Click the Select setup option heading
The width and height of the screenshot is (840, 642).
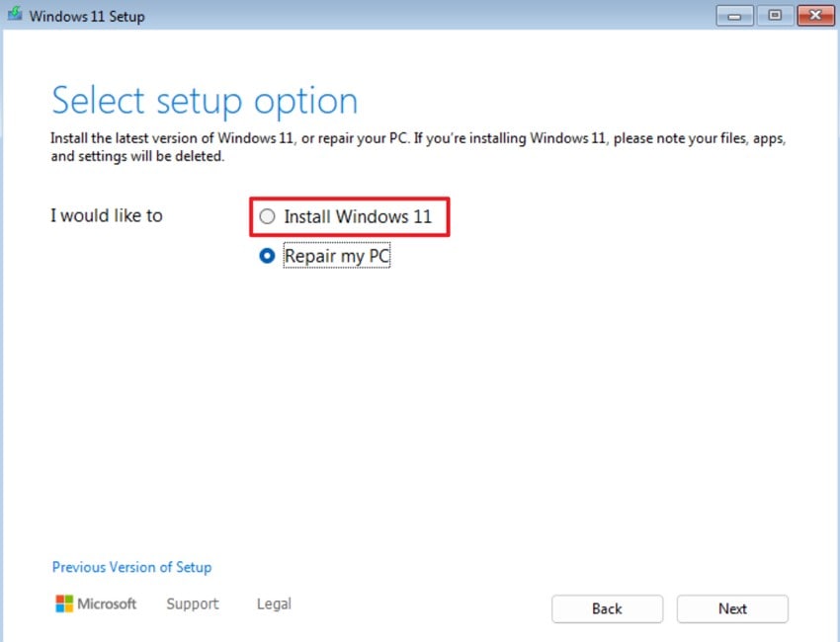click(205, 101)
